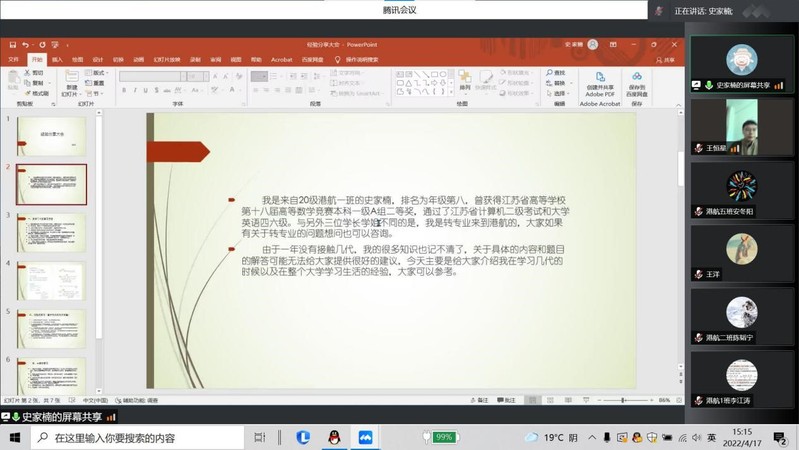Open QQ penguin app from taskbar
The height and width of the screenshot is (450, 799).
334,437
